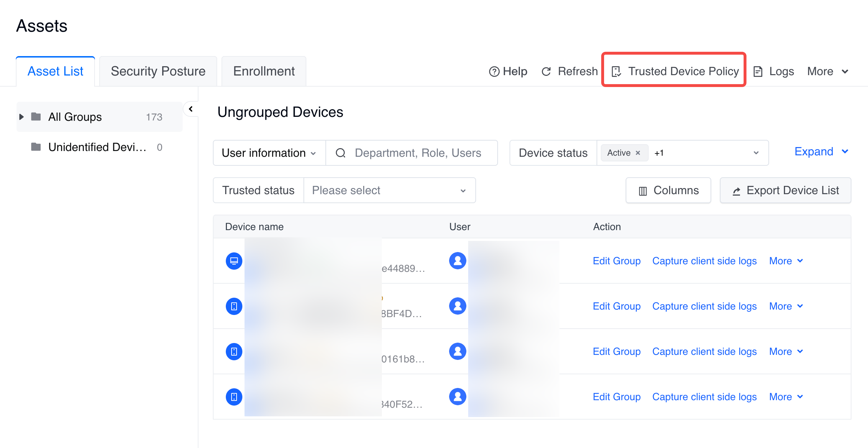This screenshot has height=448, width=868.
Task: Click the desktop device icon in first row
Action: coord(234,261)
